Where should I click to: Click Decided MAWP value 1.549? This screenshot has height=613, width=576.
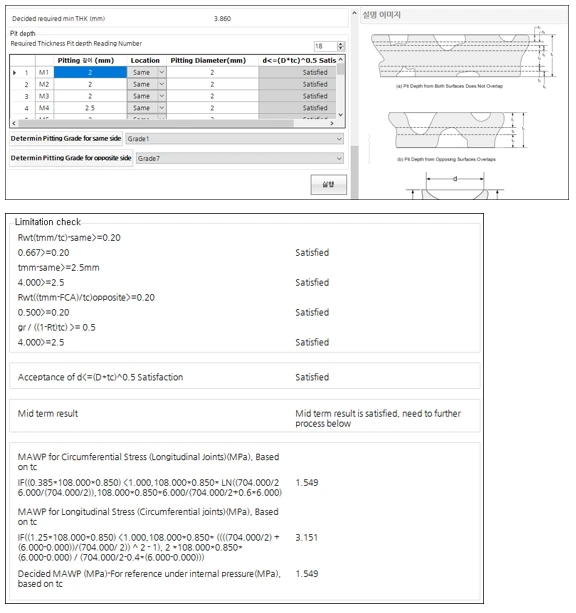pos(307,574)
